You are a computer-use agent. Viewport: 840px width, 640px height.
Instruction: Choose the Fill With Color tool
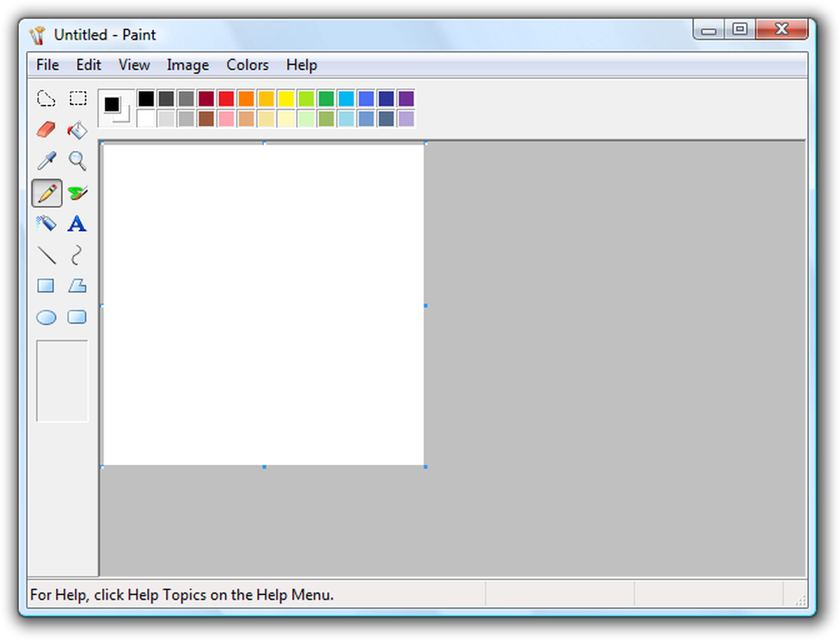[77, 130]
